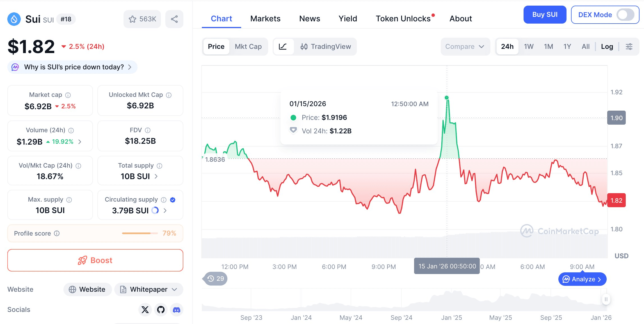Open Sui's X (Twitter) social link
Screen dimensions: 644x324
tap(145, 310)
